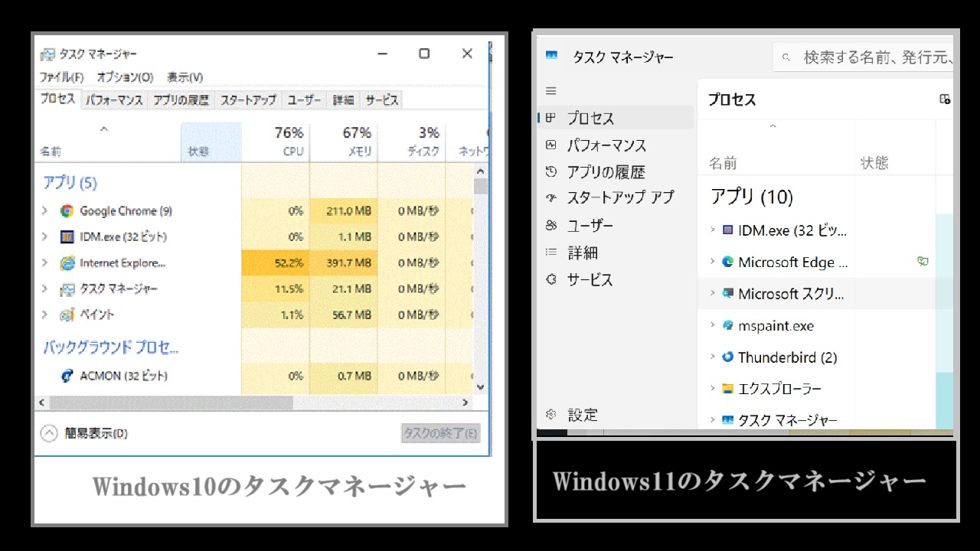Image resolution: width=980 pixels, height=551 pixels.
Task: Sort by 状態 column in Windows 10 window
Action: click(x=211, y=142)
